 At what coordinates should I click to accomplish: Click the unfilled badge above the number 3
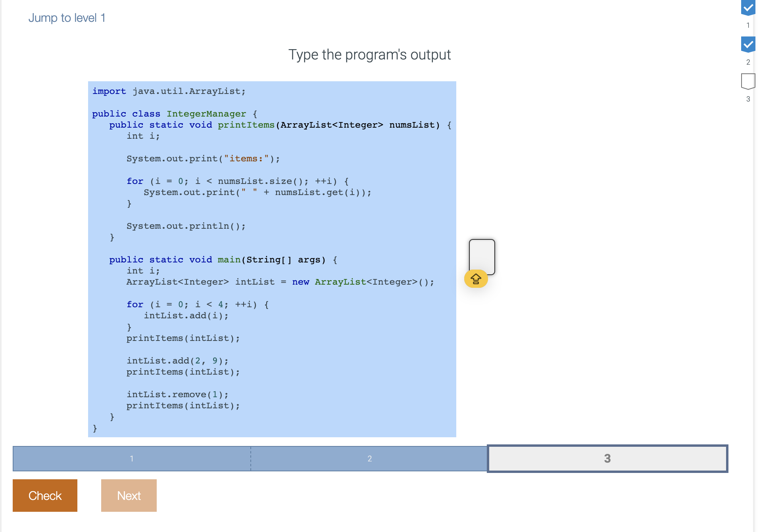(747, 81)
